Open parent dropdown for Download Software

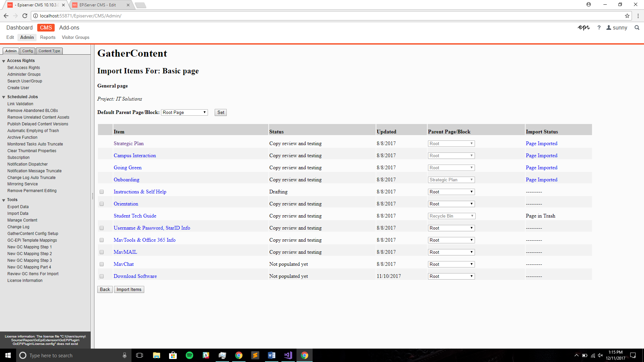[x=451, y=276]
